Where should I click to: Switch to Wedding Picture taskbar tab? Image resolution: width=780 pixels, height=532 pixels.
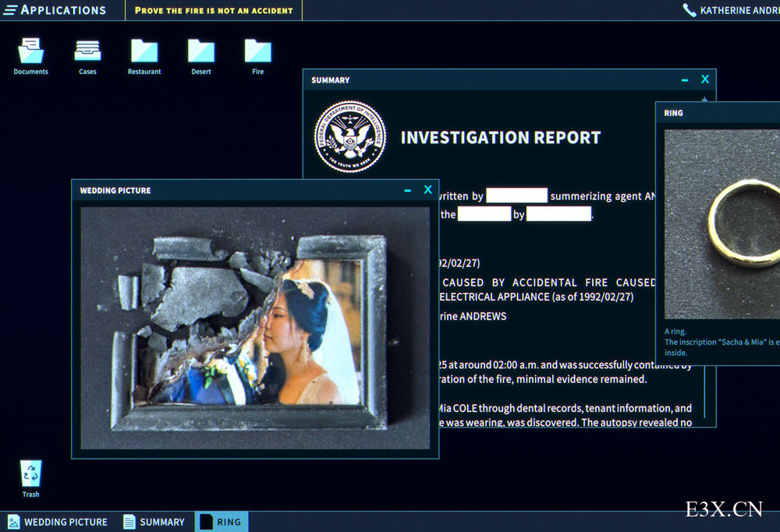click(58, 522)
